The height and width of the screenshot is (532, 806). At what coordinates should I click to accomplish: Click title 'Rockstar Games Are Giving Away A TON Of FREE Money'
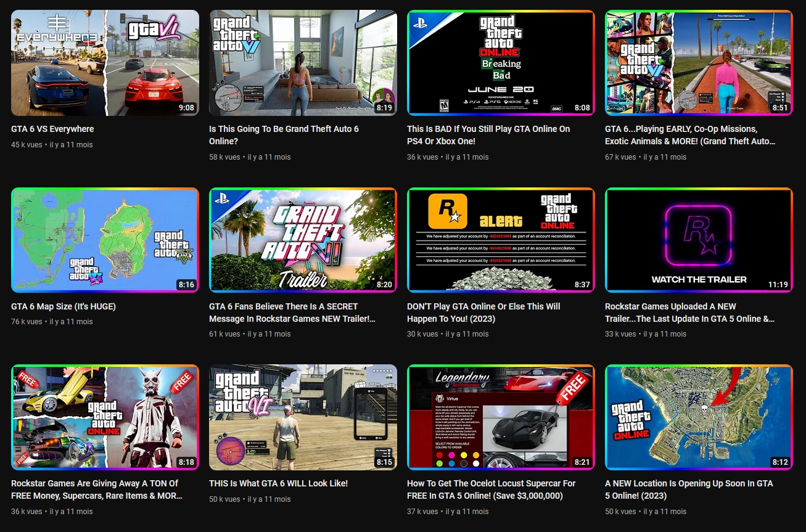(97, 489)
